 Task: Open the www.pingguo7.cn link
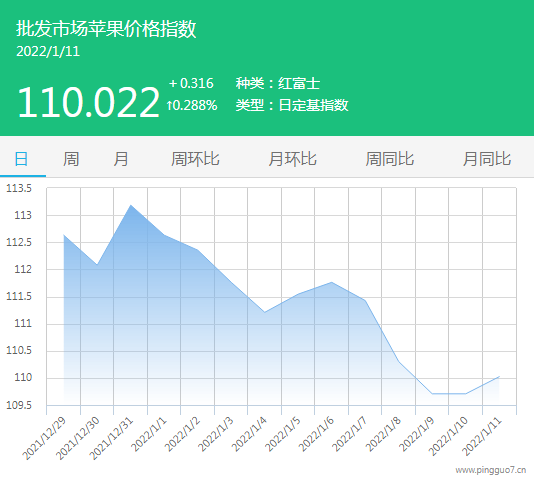[490, 470]
